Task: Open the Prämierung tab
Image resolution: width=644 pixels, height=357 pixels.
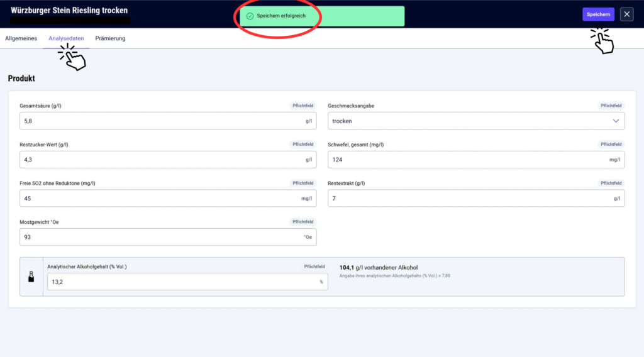Action: tap(110, 38)
